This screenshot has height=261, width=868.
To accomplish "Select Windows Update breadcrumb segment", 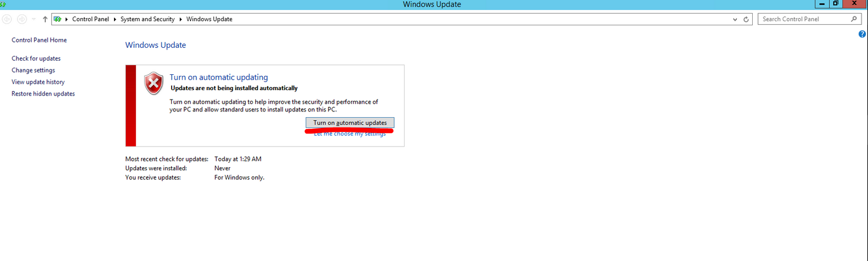I will coord(209,19).
